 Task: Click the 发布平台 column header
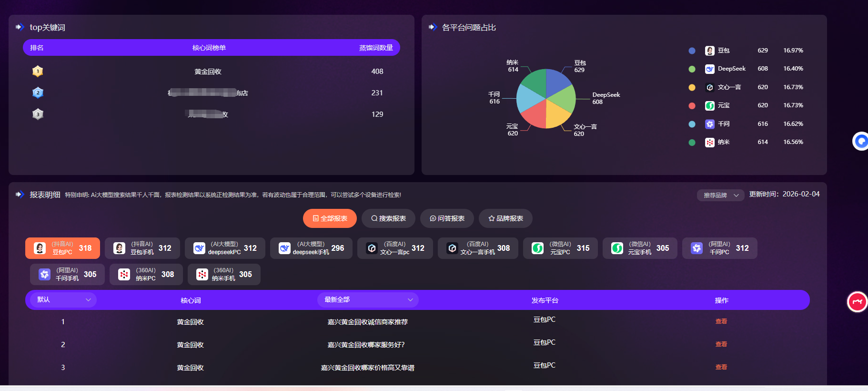point(545,300)
